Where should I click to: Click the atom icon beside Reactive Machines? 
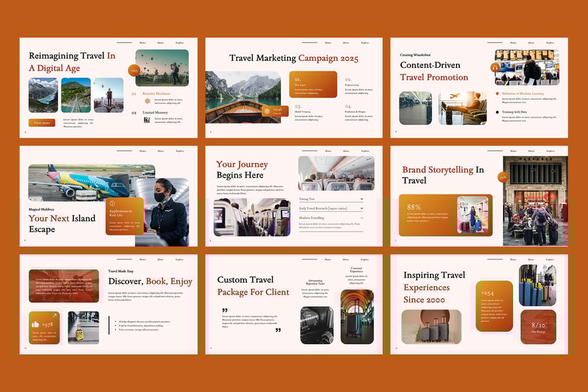pos(148,101)
